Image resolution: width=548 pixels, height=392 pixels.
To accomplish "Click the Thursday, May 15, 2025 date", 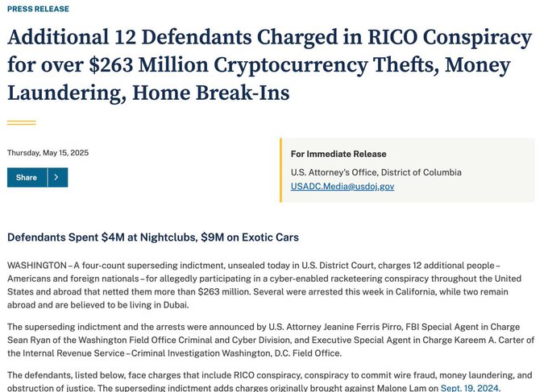I will point(48,153).
